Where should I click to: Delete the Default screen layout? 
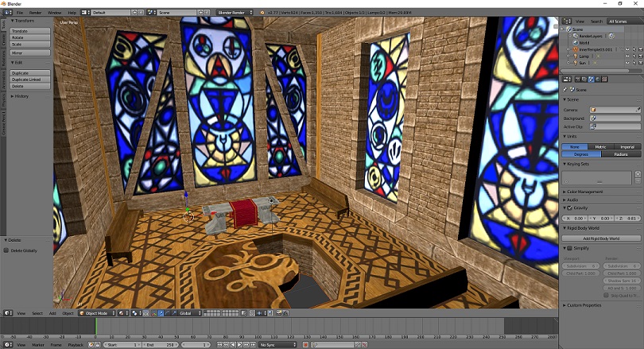point(141,13)
